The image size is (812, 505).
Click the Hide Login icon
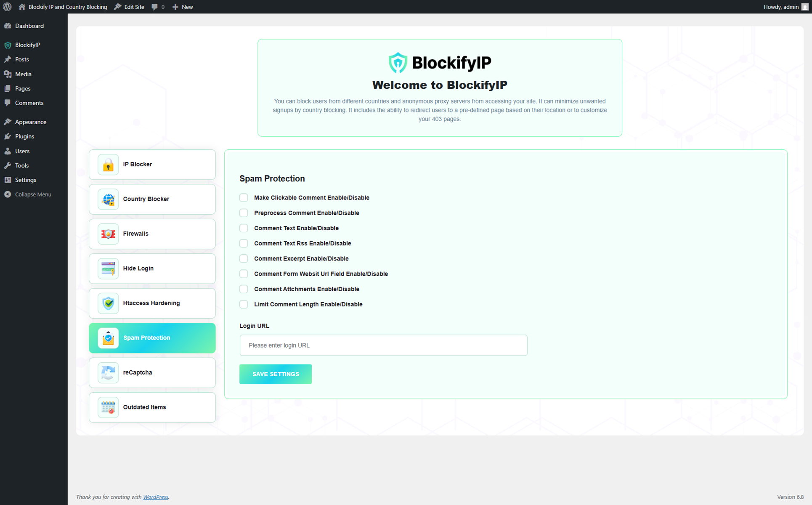[108, 268]
